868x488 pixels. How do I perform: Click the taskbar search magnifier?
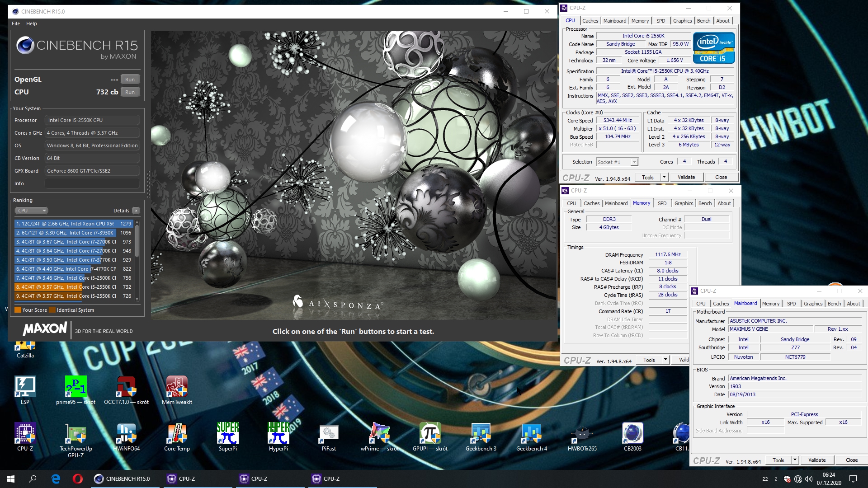pos(33,479)
